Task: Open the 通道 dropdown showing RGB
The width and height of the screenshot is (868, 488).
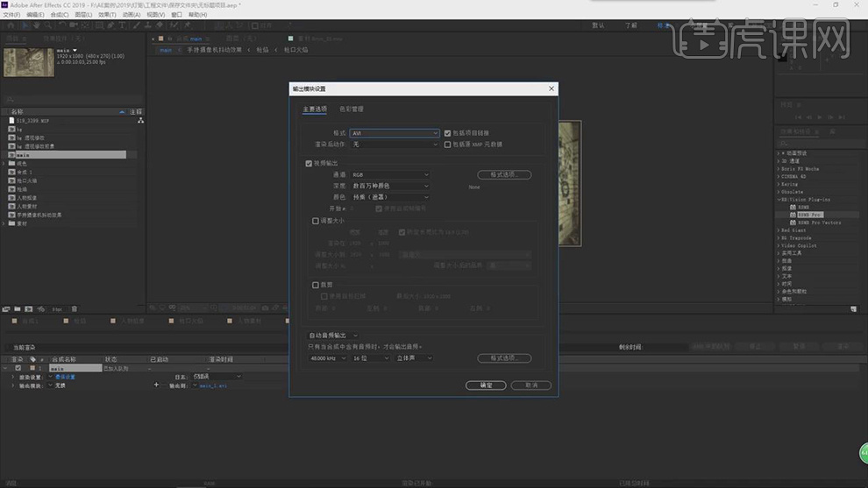Action: coord(389,174)
